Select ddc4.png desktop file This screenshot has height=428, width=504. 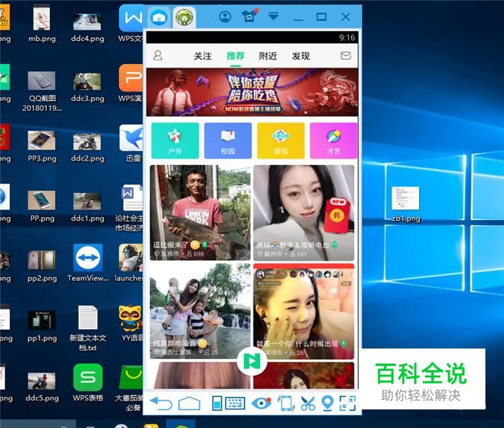point(88,27)
